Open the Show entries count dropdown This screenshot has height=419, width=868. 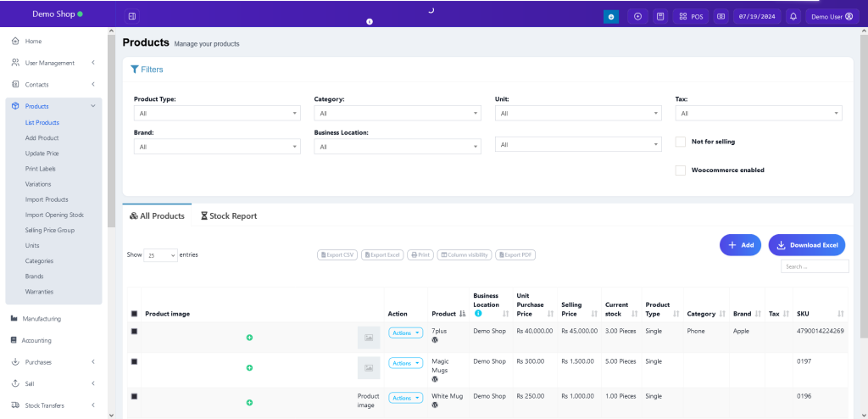coord(161,254)
